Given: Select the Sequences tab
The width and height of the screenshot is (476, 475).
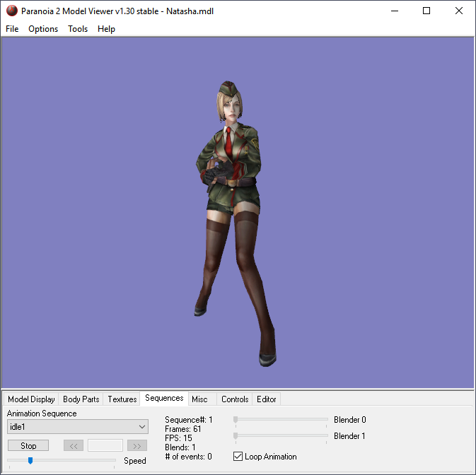Looking at the screenshot, I should tap(164, 398).
